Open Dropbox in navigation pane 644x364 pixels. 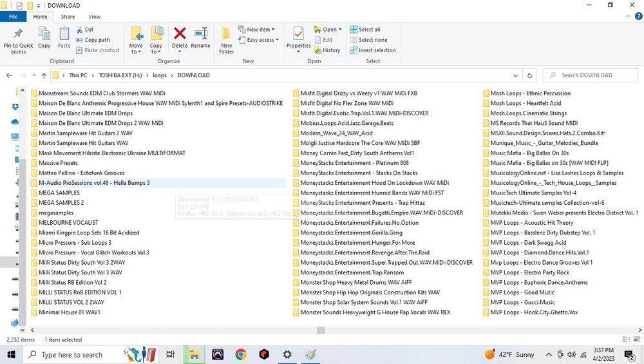coord(15,107)
